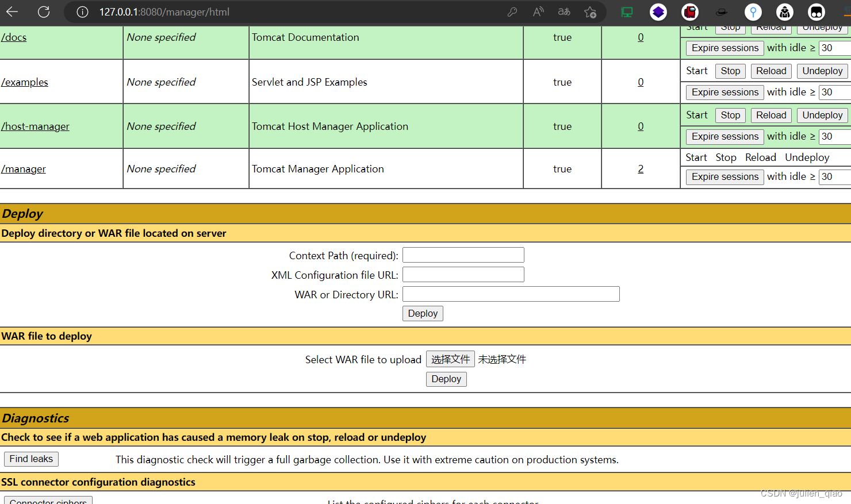Click sessions count 0 for /docs
The height and width of the screenshot is (504, 851).
click(641, 37)
